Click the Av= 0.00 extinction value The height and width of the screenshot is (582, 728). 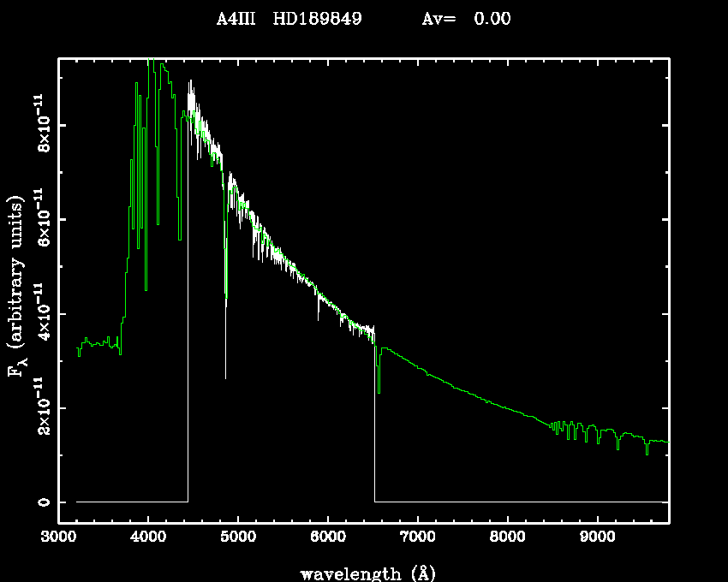[x=467, y=19]
